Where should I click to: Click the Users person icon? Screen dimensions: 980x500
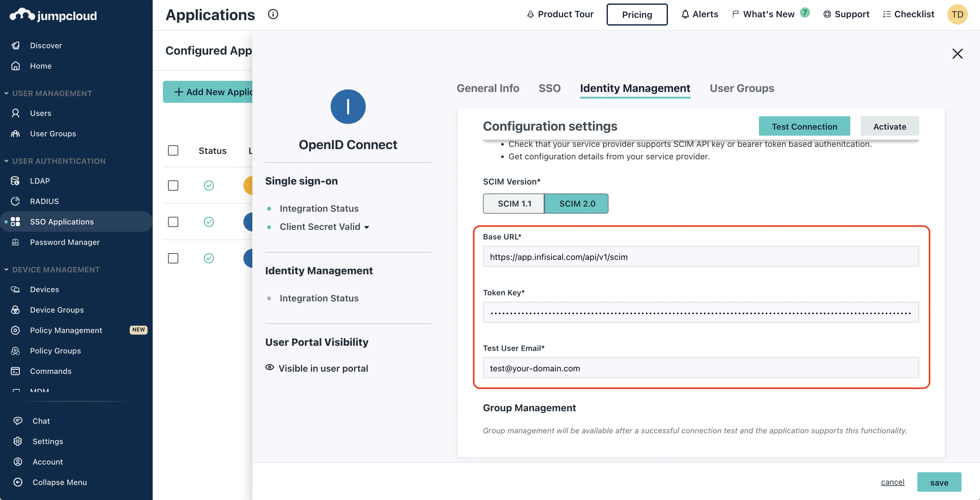click(x=16, y=113)
